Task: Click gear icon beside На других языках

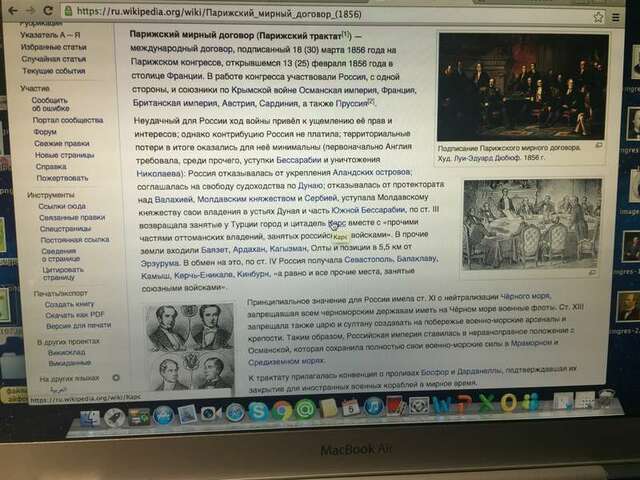Action: coord(116,378)
